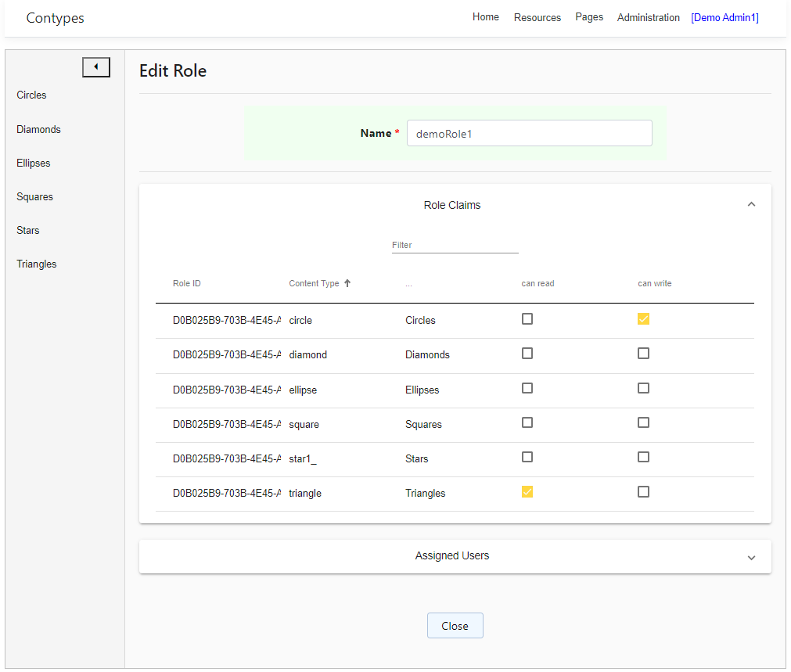Enable can read for the star1_ row
Screen dimensions: 791x672
[x=527, y=457]
